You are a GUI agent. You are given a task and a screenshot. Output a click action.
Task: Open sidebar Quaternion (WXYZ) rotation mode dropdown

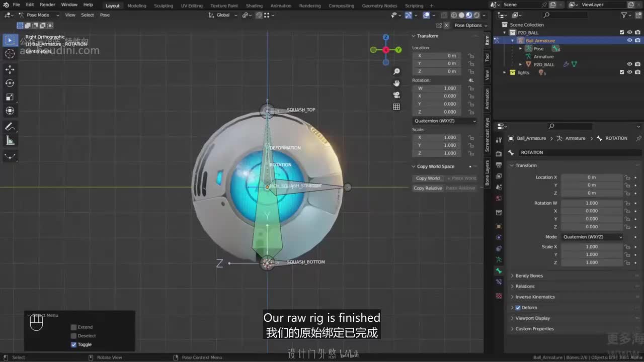tap(445, 121)
